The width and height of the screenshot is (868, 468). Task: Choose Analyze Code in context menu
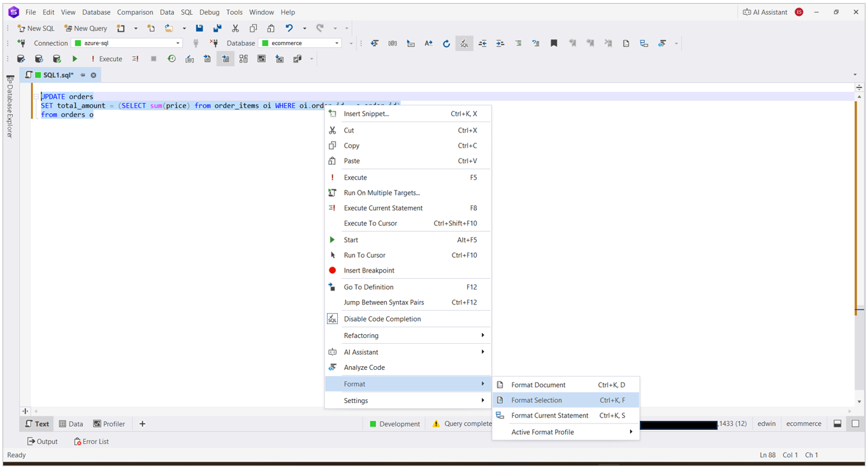408,367
